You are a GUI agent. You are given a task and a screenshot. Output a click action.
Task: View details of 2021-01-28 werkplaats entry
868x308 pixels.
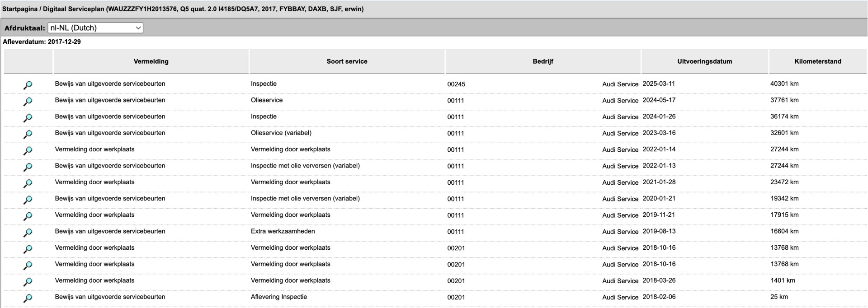click(28, 183)
